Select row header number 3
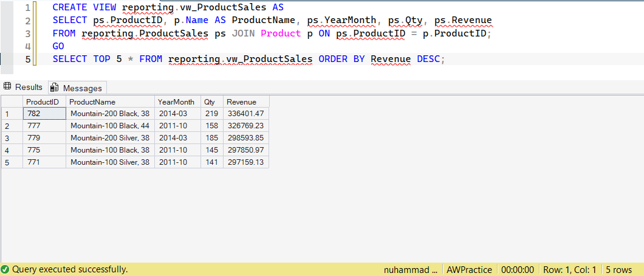This screenshot has height=276, width=644. (12, 137)
